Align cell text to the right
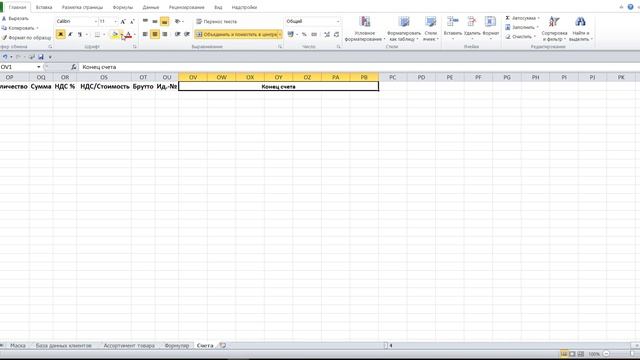640x360 pixels. (164, 34)
